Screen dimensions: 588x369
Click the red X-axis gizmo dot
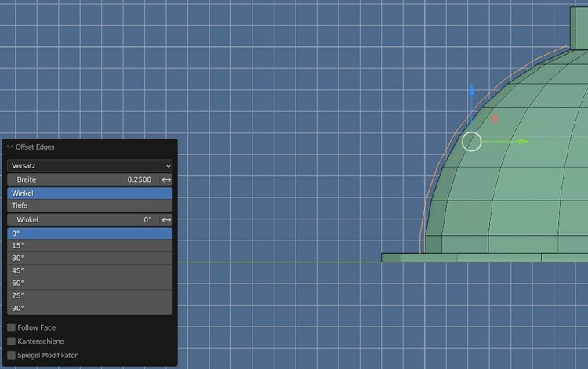click(495, 119)
